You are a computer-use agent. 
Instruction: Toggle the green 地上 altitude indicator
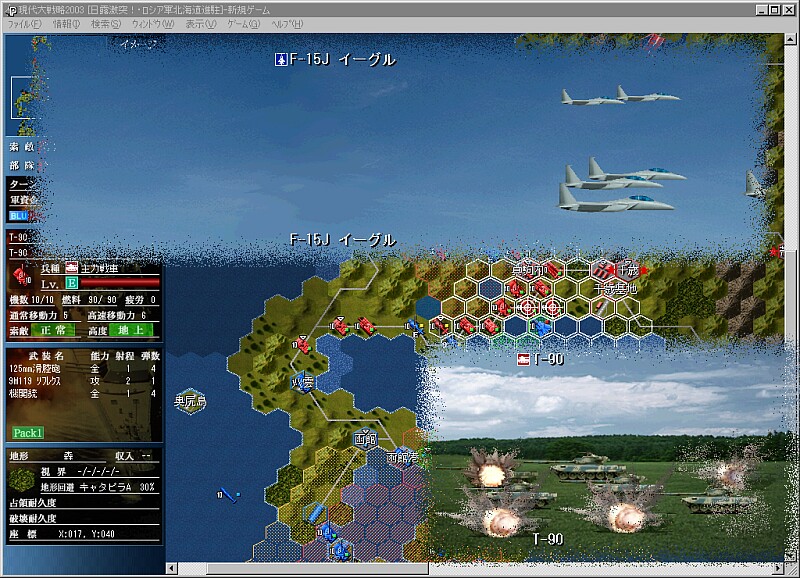click(131, 331)
